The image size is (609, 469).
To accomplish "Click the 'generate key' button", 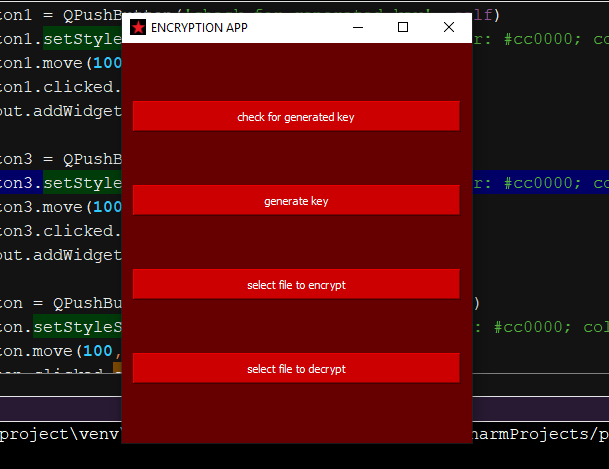I will click(295, 201).
